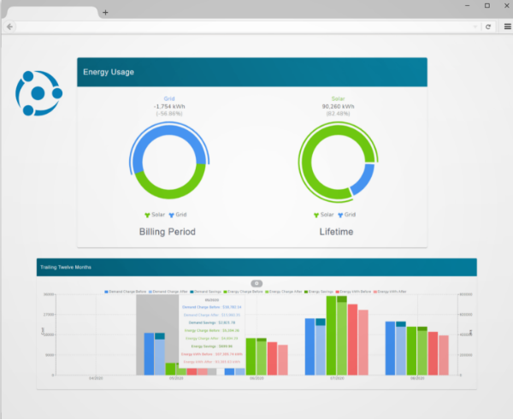Image resolution: width=513 pixels, height=420 pixels.
Task: Click the green Solar label above Lifetime donut
Action: tap(338, 98)
